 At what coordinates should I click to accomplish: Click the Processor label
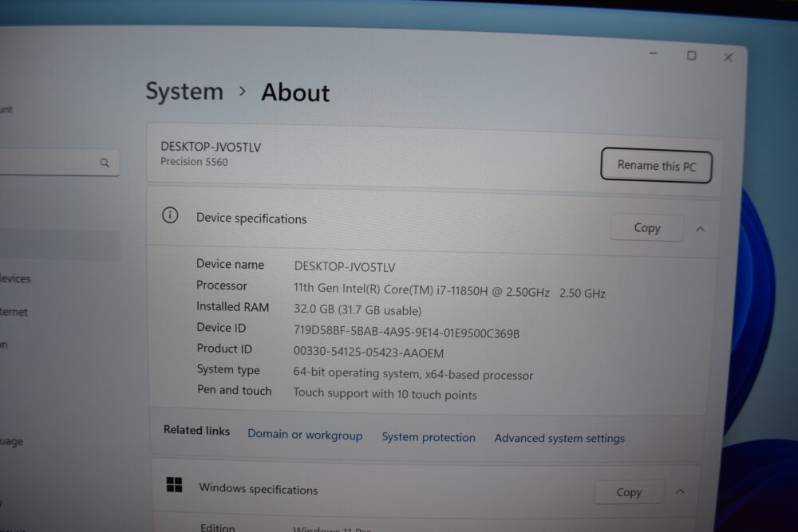(x=221, y=286)
